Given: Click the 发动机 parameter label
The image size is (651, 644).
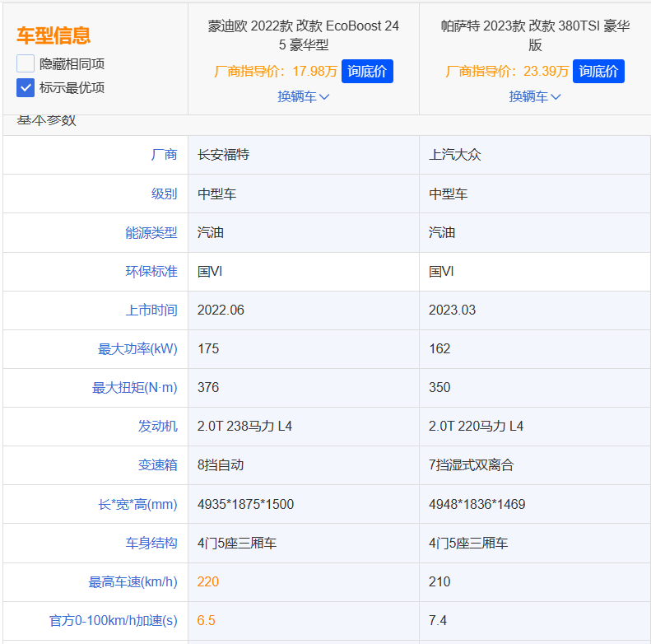Looking at the screenshot, I should 157,426.
